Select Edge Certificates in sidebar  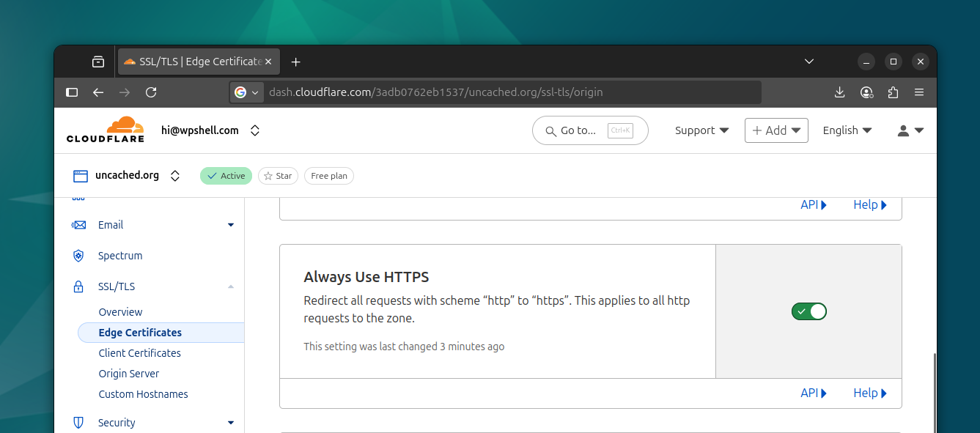(x=161, y=333)
